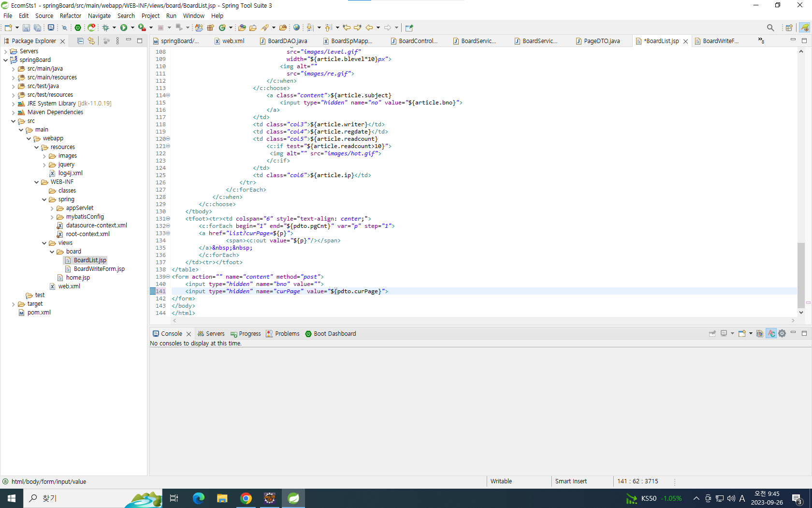Open the Source menu
Viewport: 812px width, 508px height.
pyautogui.click(x=44, y=15)
